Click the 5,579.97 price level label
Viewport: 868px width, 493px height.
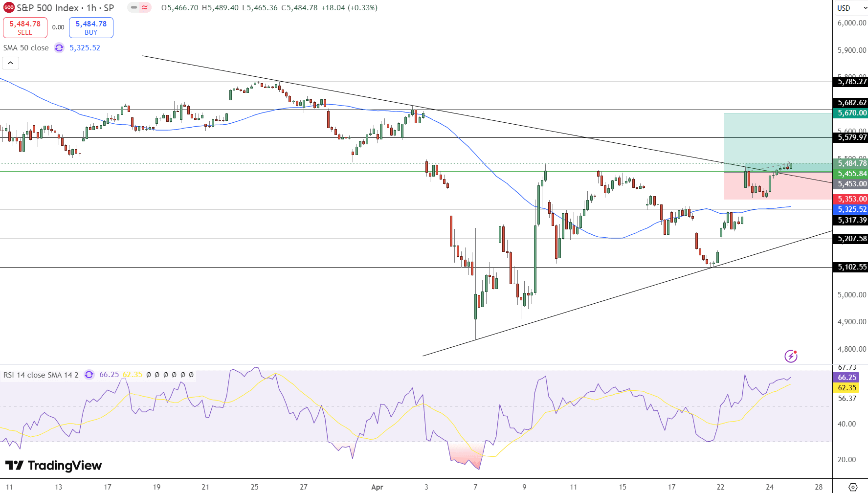point(850,137)
